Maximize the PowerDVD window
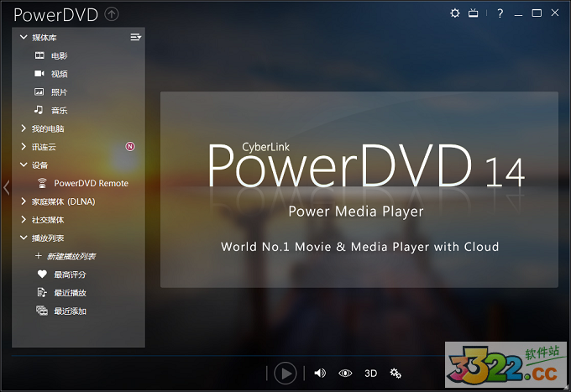 click(x=537, y=13)
